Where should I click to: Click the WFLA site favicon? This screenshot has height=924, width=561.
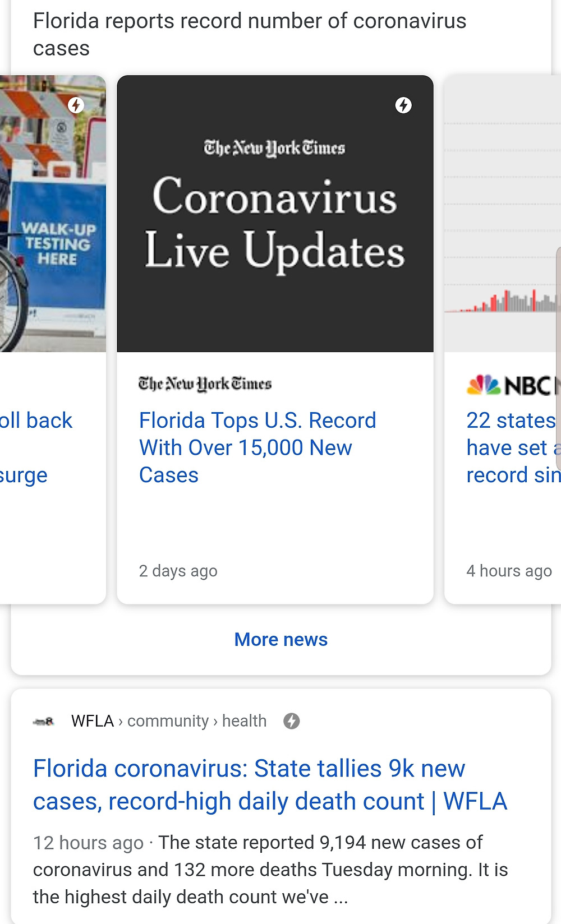[x=44, y=722]
